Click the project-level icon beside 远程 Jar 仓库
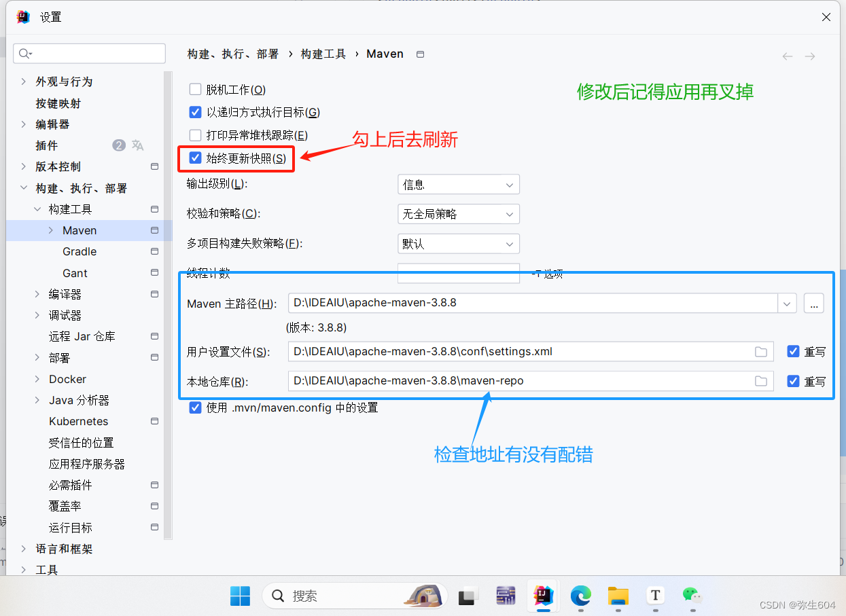The height and width of the screenshot is (616, 846). (x=154, y=336)
